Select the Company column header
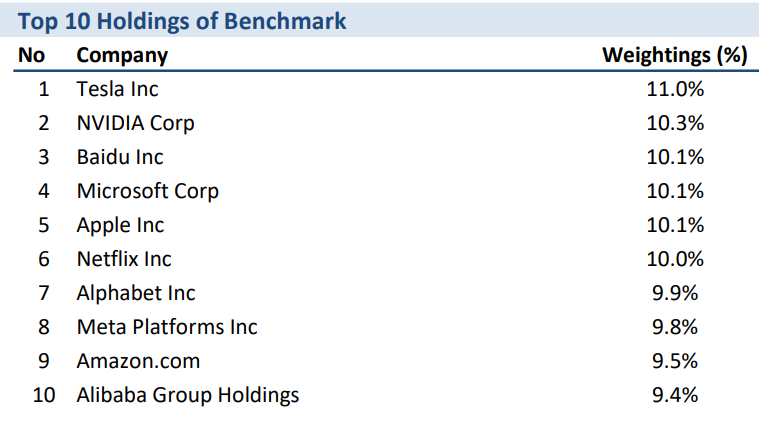The image size is (759, 426). pyautogui.click(x=122, y=56)
